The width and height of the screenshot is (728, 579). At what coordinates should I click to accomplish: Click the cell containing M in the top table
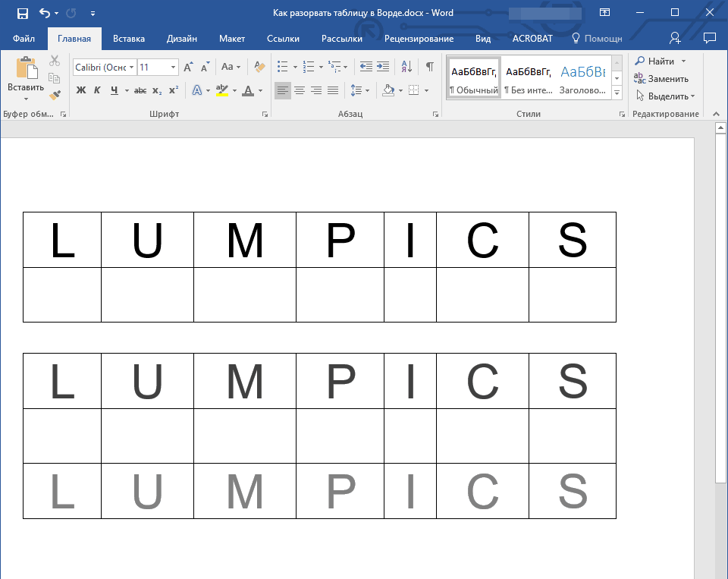point(244,240)
